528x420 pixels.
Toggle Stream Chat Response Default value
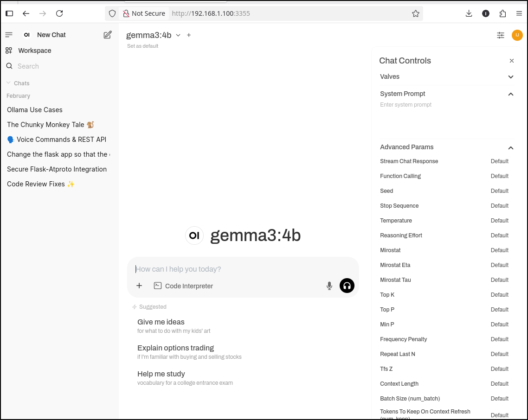(x=500, y=161)
